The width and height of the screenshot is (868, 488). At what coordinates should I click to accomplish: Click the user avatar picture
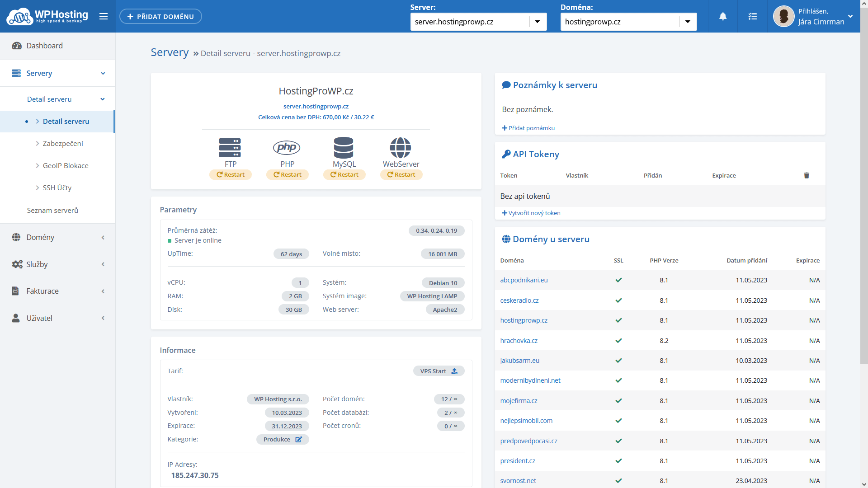pos(783,16)
